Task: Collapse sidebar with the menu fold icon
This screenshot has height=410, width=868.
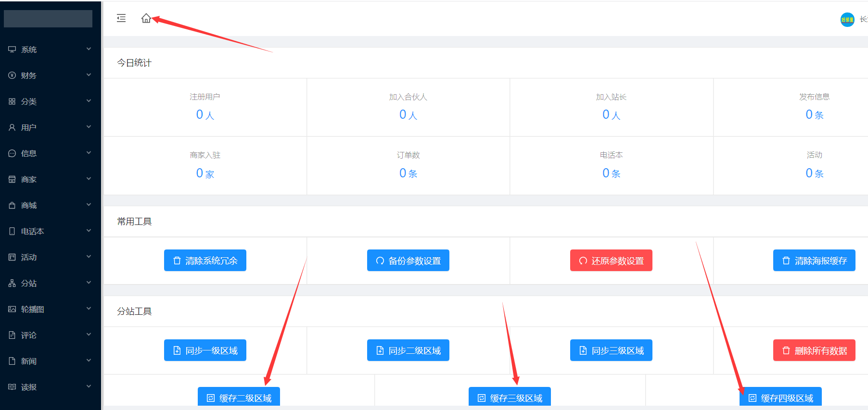Action: [121, 18]
